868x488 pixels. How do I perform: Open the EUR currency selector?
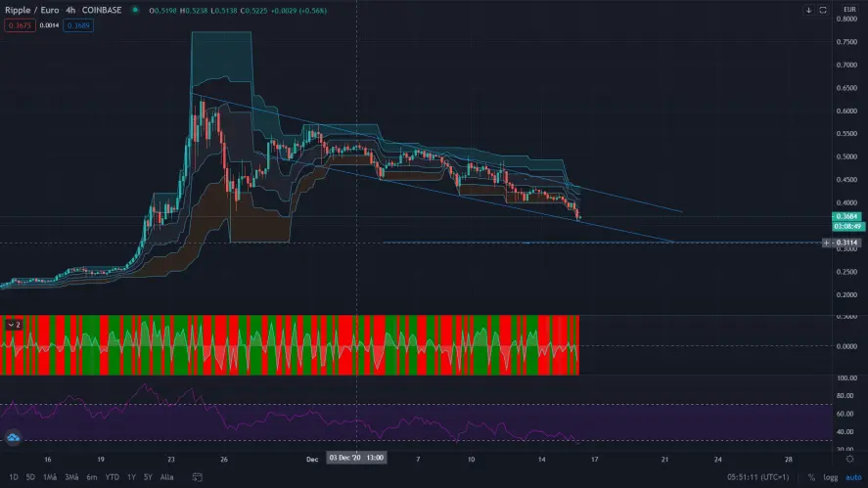[x=849, y=10]
